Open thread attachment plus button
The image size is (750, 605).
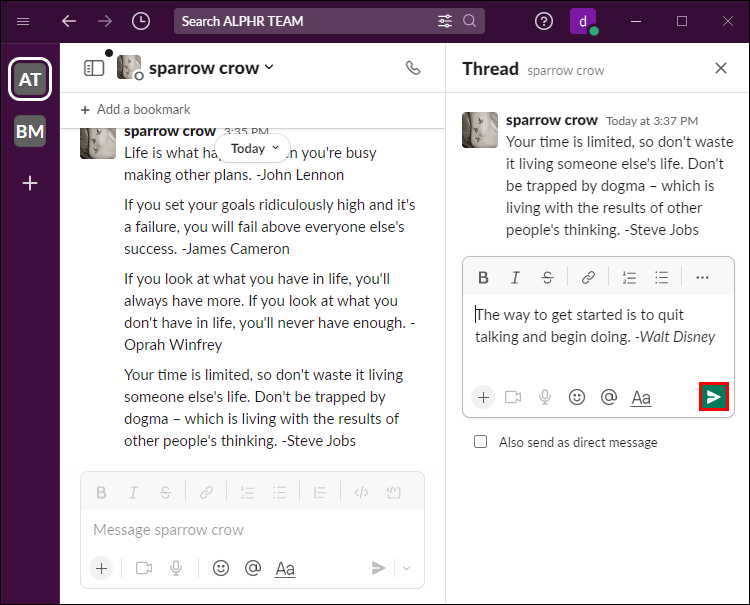click(483, 397)
